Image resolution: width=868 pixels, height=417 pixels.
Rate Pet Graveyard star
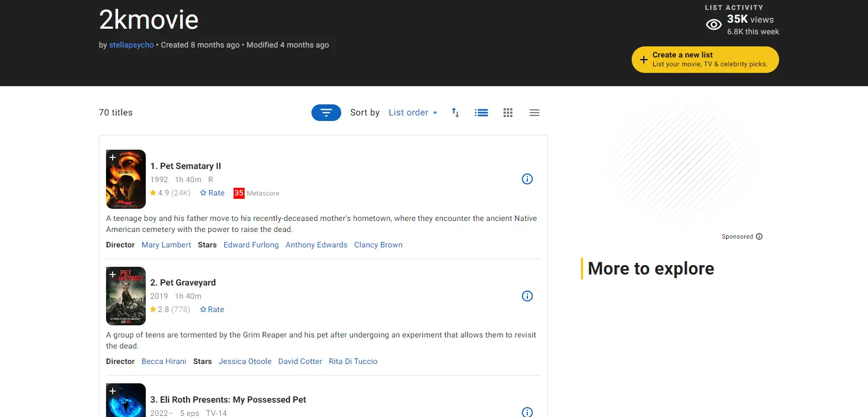(x=212, y=309)
